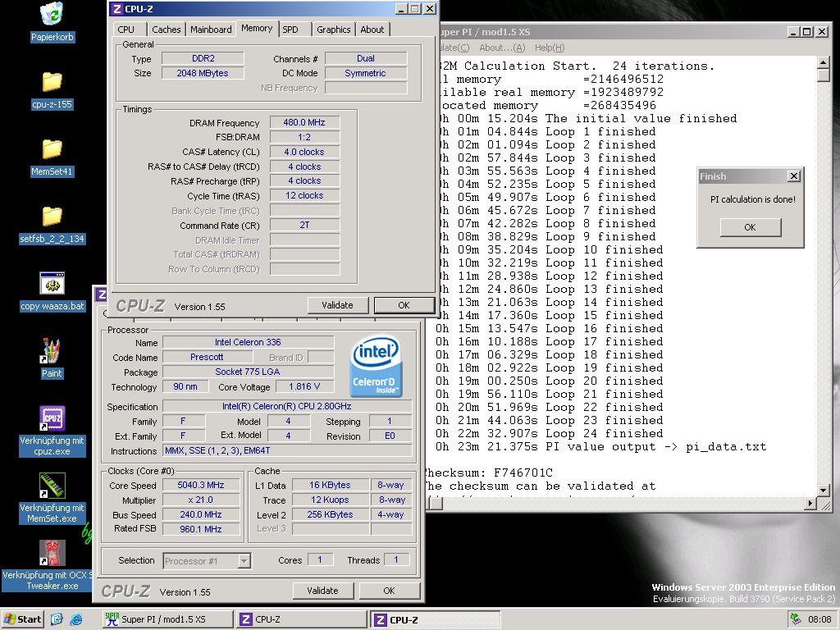Image resolution: width=840 pixels, height=630 pixels.
Task: Open the MemSet41 folder icon
Action: click(52, 149)
